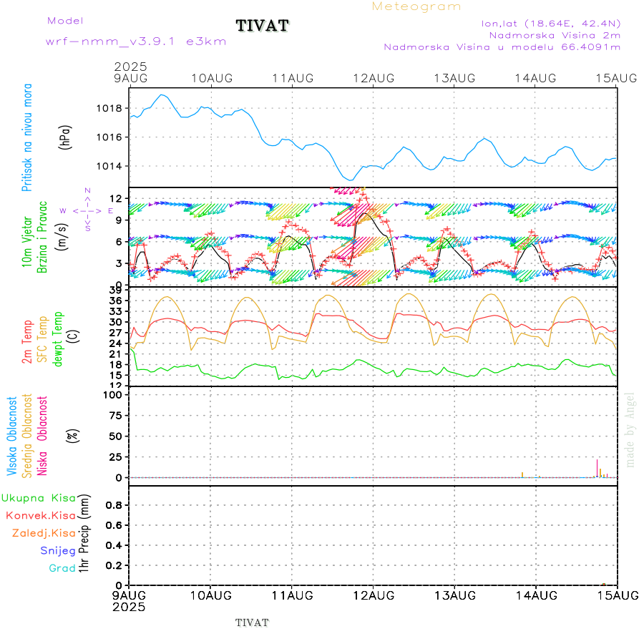Click the 14AUG marker on bottom axis
Viewport: 644px width, 644px height.
[535, 595]
